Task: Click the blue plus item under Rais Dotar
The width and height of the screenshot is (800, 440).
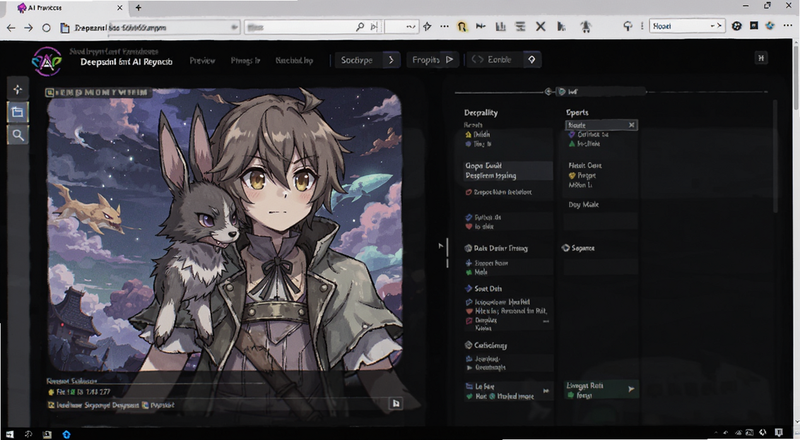Action: (486, 263)
